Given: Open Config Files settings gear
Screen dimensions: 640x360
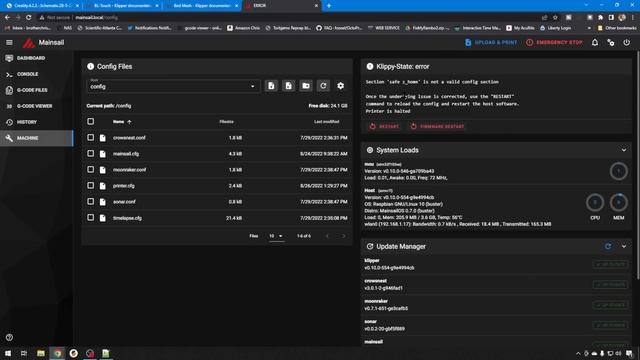Looking at the screenshot, I should [340, 86].
